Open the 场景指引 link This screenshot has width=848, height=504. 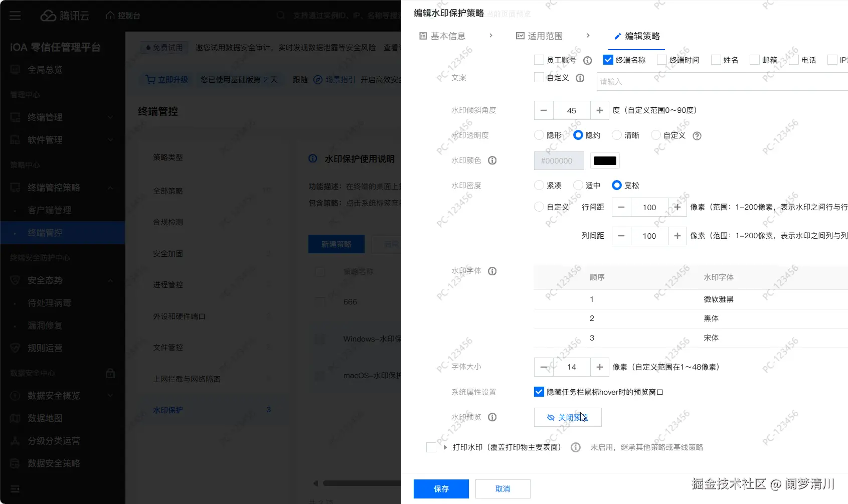click(x=334, y=80)
